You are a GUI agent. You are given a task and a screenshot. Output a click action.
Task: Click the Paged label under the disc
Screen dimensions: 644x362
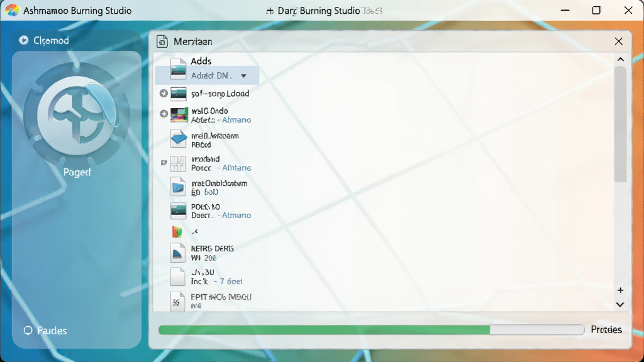tap(77, 172)
